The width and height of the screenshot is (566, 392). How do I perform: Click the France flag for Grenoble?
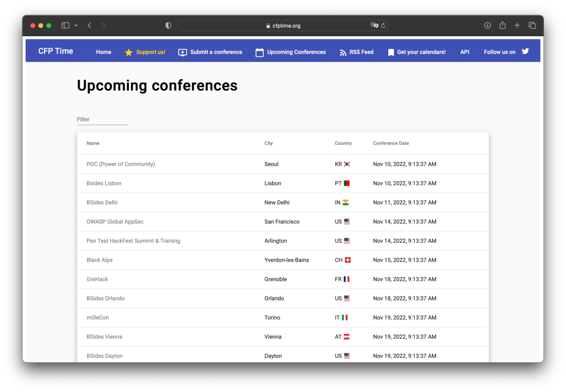(346, 279)
